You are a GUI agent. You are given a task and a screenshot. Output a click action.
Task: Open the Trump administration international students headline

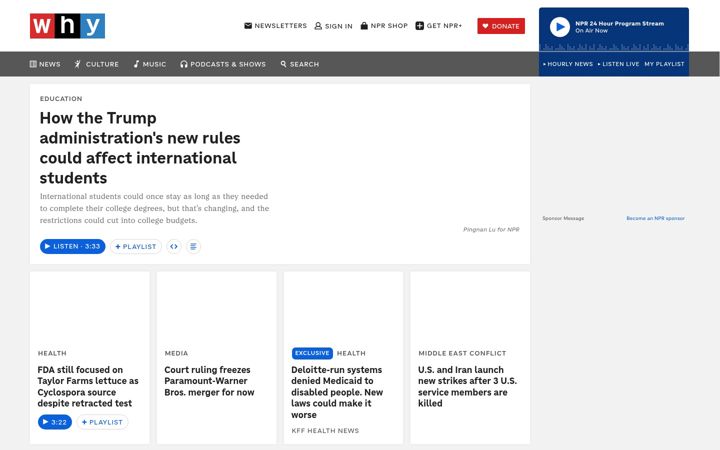pos(140,148)
